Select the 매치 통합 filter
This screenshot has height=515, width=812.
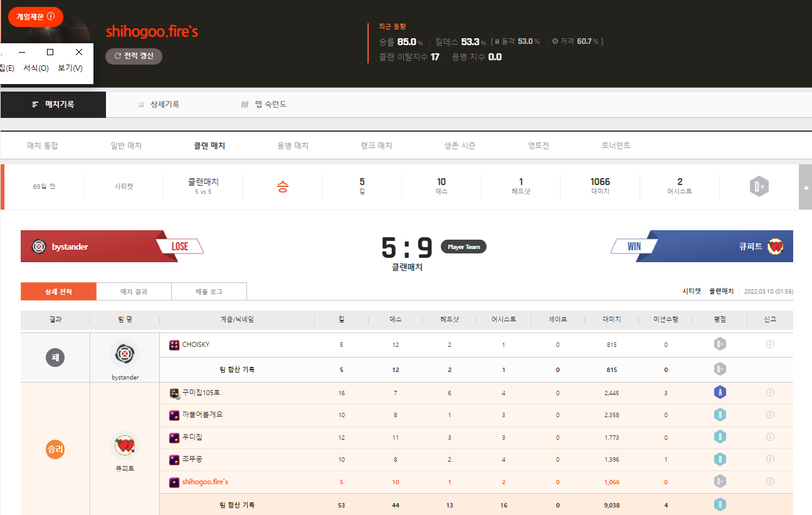[43, 146]
